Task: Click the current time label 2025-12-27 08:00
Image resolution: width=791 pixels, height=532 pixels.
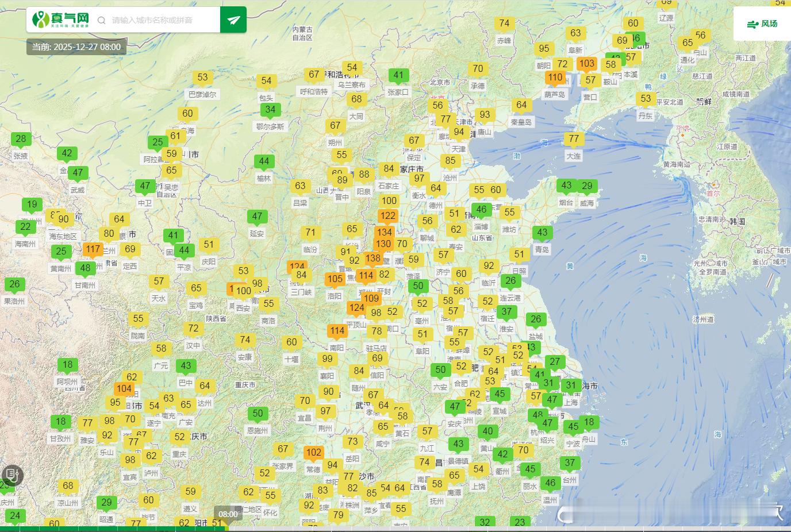Action: tap(76, 47)
